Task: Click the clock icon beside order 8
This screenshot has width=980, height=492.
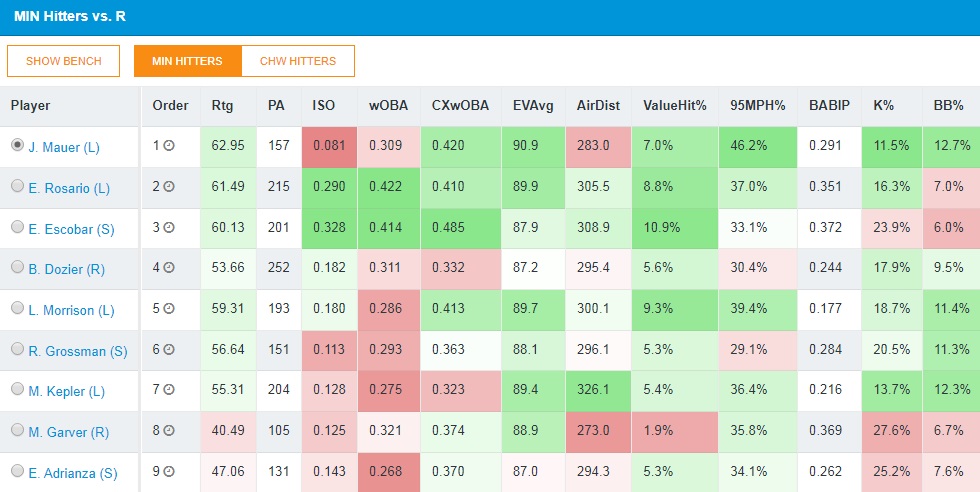Action: (169, 431)
